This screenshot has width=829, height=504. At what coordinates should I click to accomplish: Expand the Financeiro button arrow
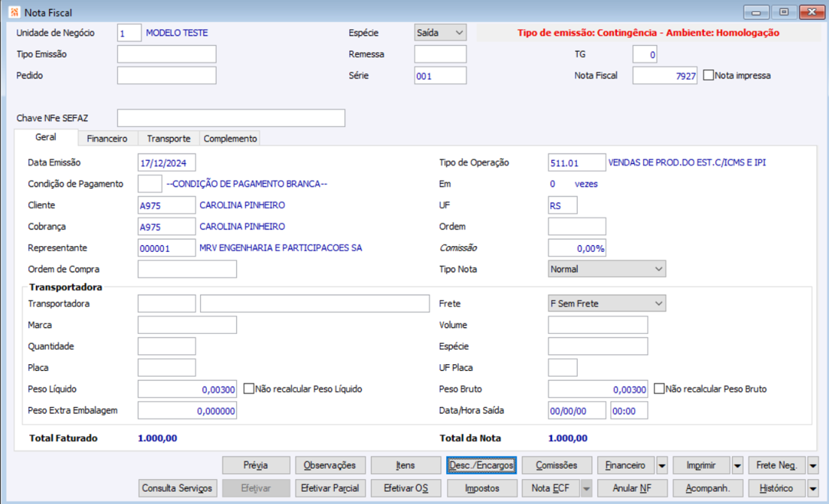point(662,466)
